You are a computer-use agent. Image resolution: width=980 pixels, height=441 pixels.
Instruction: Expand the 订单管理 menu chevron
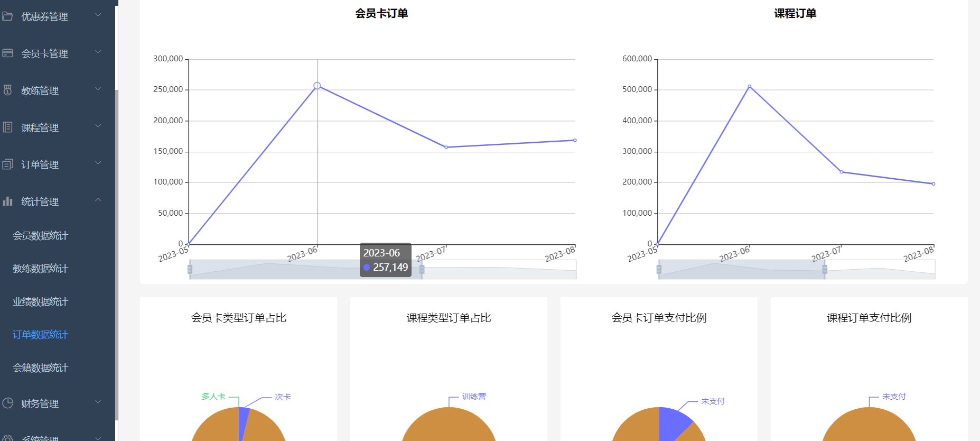[x=98, y=163]
